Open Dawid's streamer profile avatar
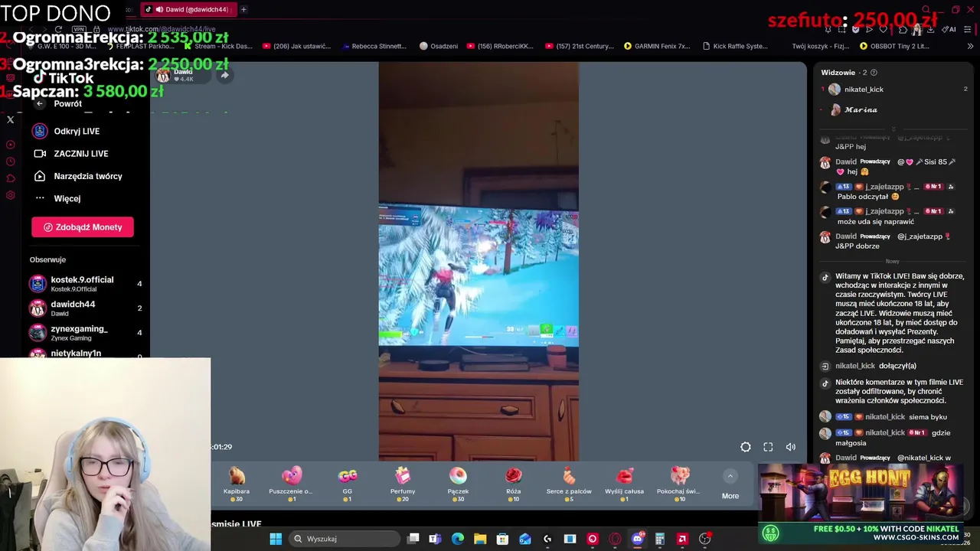This screenshot has width=980, height=551. [162, 75]
